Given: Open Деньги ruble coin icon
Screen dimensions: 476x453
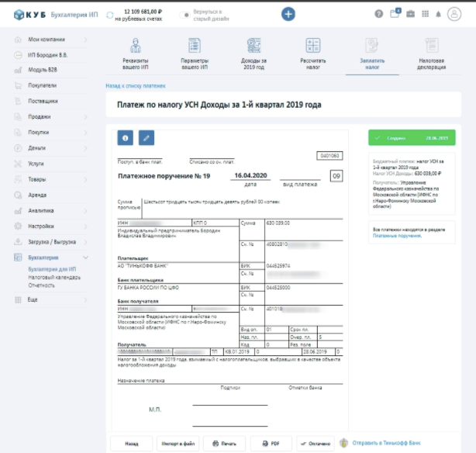Looking at the screenshot, I should [18, 148].
